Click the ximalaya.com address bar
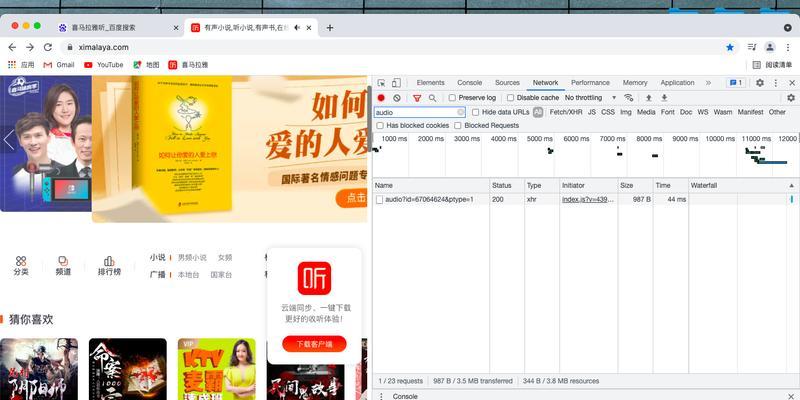Image resolution: width=800 pixels, height=400 pixels. pyautogui.click(x=104, y=47)
